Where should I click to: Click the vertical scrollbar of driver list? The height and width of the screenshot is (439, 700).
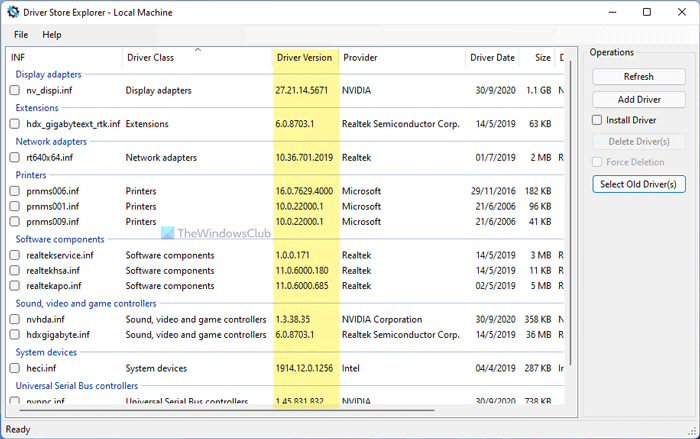click(x=572, y=200)
